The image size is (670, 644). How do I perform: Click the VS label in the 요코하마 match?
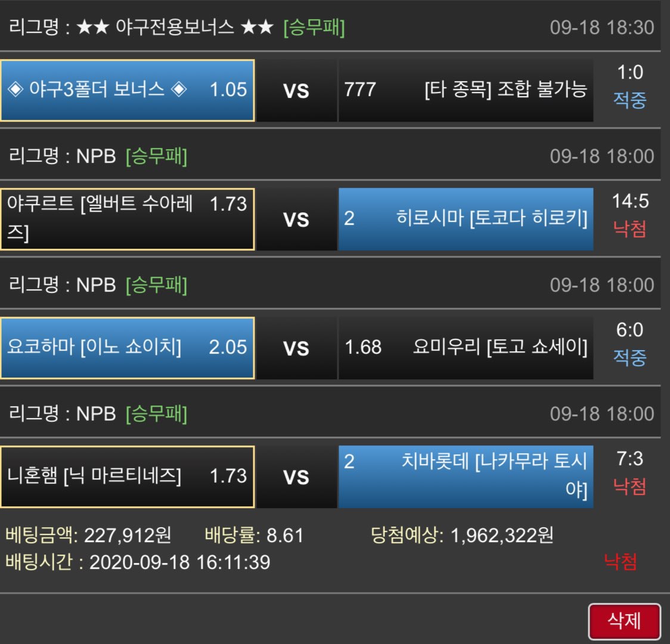(x=296, y=348)
